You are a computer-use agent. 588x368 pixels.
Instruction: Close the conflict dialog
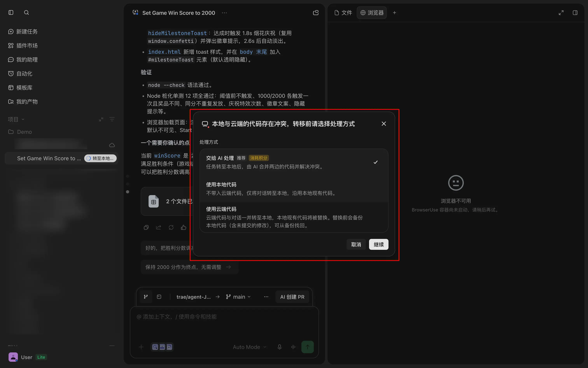click(384, 124)
